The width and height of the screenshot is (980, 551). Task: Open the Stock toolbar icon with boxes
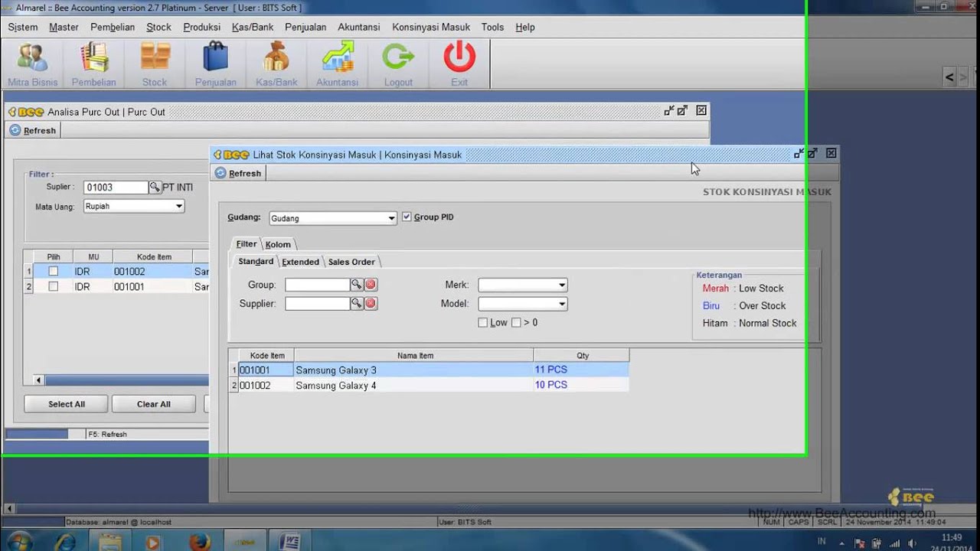click(154, 64)
